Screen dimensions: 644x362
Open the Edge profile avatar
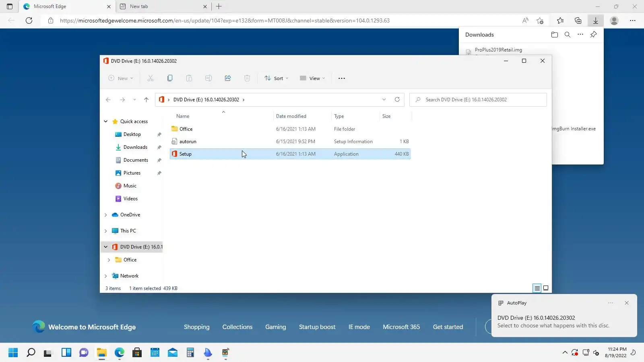tap(614, 21)
